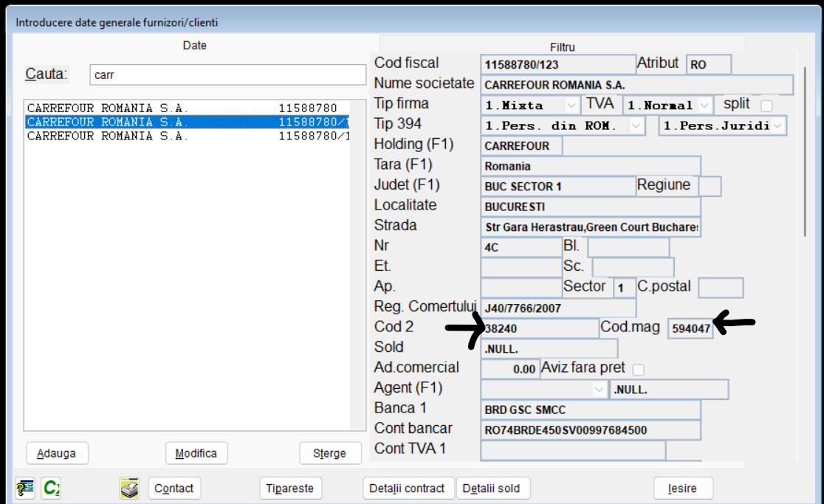The image size is (824, 504).
Task: Select the third CARREFOUR ROMANIA S.A. row
Action: [187, 136]
